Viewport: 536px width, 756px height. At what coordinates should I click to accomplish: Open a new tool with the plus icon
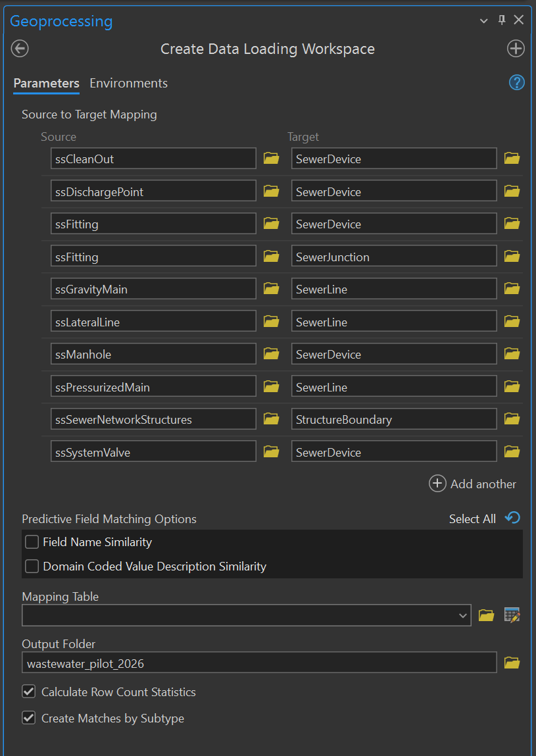coord(516,48)
